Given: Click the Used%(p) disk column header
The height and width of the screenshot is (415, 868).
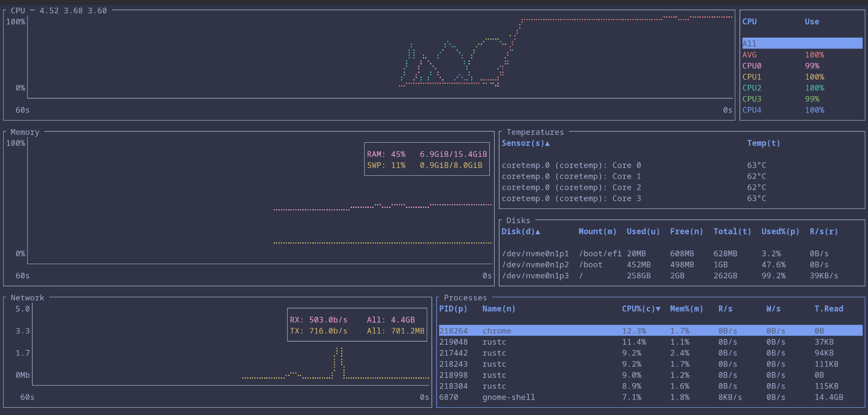Looking at the screenshot, I should (x=780, y=232).
